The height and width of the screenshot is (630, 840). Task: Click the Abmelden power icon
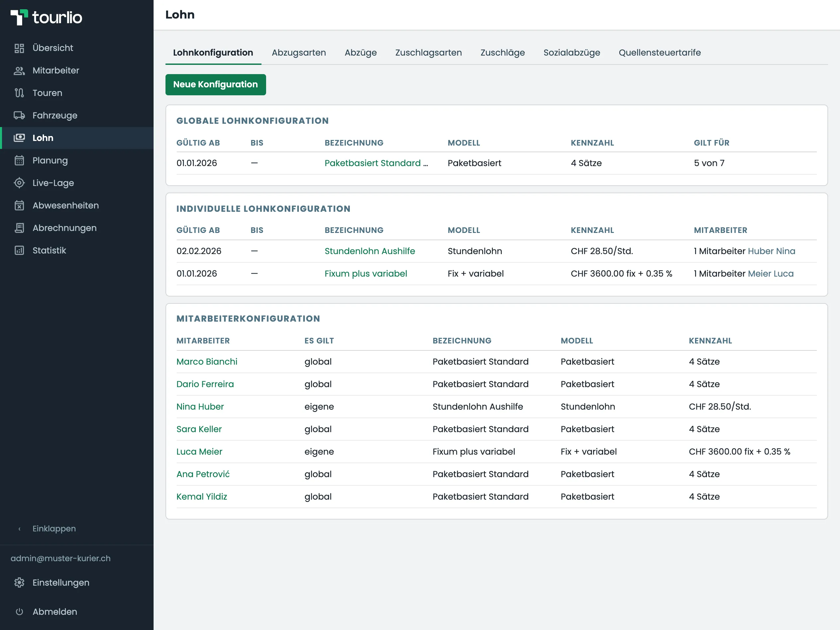point(20,612)
